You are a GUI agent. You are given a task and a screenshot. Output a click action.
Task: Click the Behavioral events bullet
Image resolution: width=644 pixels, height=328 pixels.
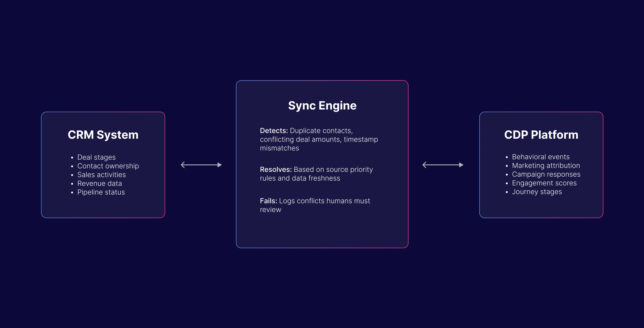(541, 157)
